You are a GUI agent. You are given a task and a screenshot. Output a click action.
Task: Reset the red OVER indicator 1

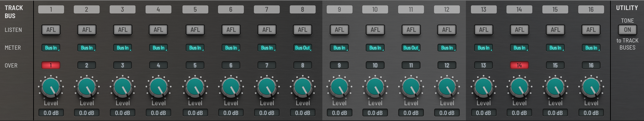coord(51,65)
